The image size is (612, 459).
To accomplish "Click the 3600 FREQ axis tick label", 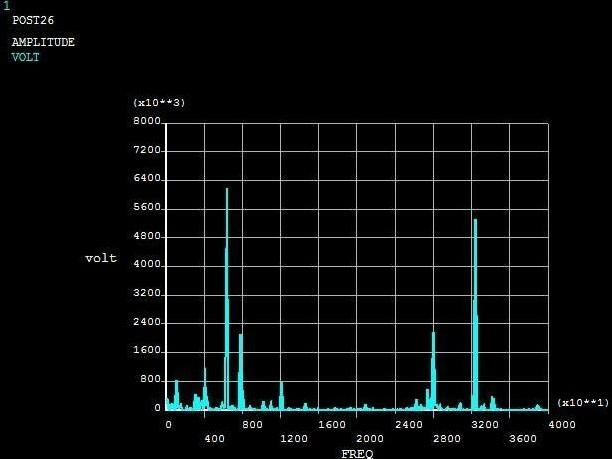I will [523, 439].
